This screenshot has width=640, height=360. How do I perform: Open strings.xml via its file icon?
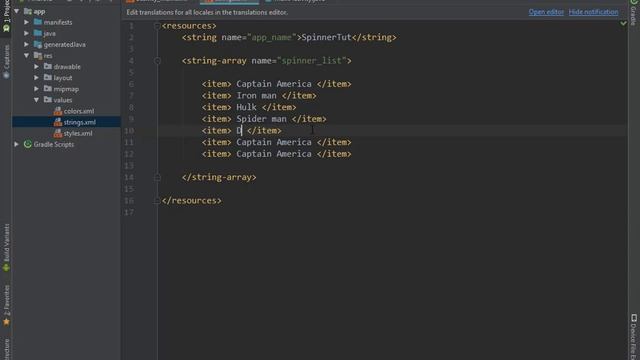click(x=58, y=122)
